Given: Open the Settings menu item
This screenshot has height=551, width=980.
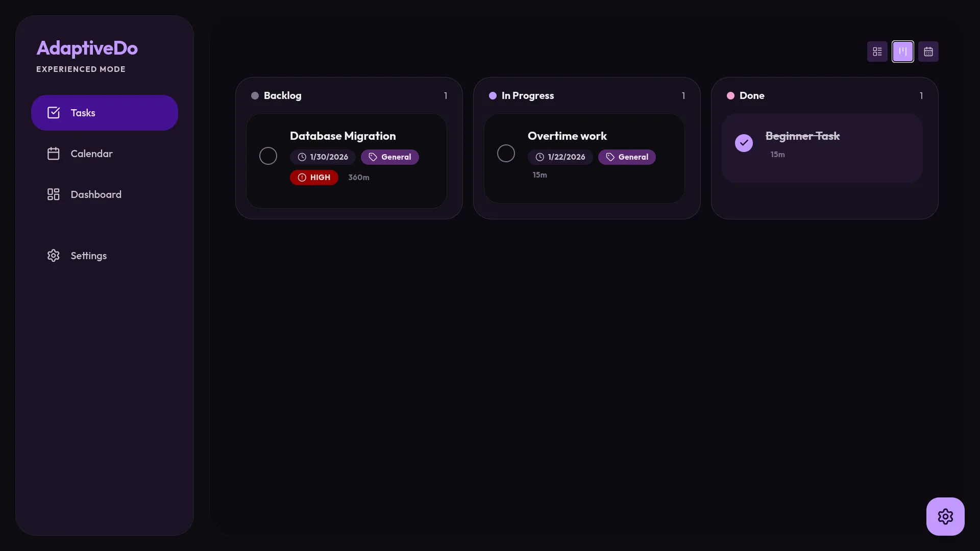Looking at the screenshot, I should tap(88, 256).
